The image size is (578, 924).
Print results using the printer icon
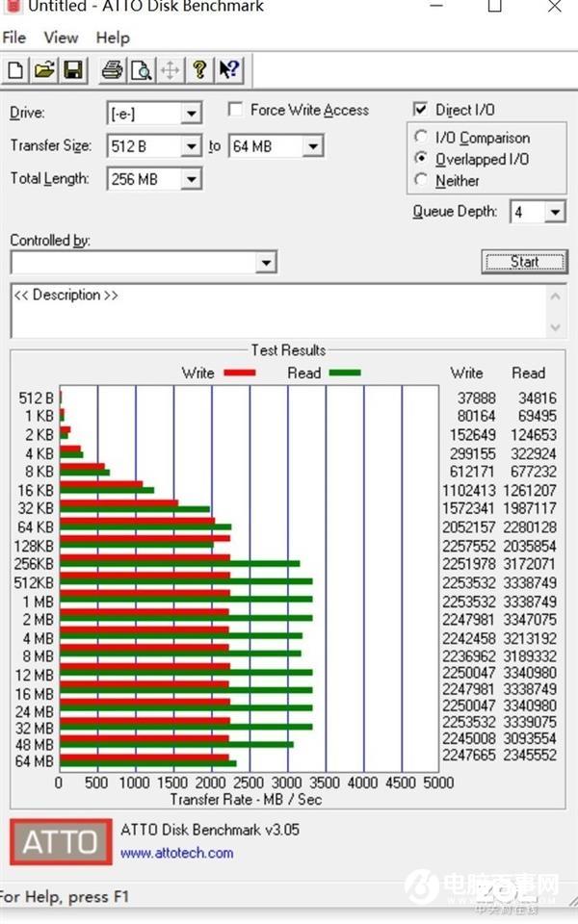[x=112, y=70]
